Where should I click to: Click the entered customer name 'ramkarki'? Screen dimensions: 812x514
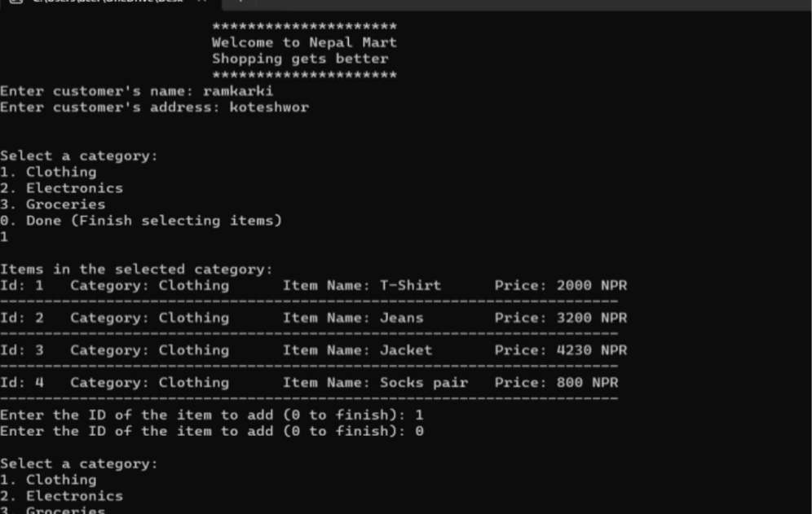[238, 91]
